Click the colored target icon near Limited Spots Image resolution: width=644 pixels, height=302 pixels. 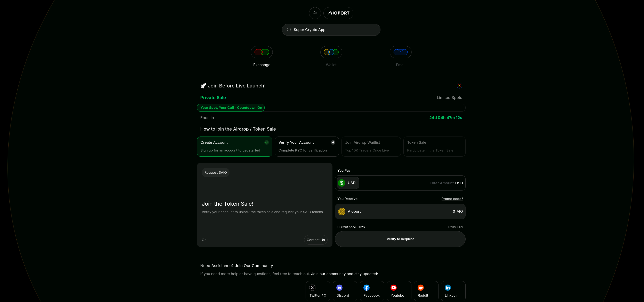[459, 86]
